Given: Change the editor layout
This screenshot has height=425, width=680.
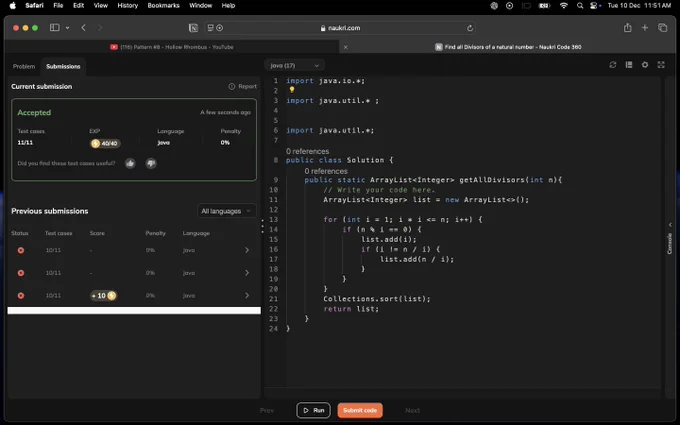Looking at the screenshot, I should pyautogui.click(x=629, y=65).
